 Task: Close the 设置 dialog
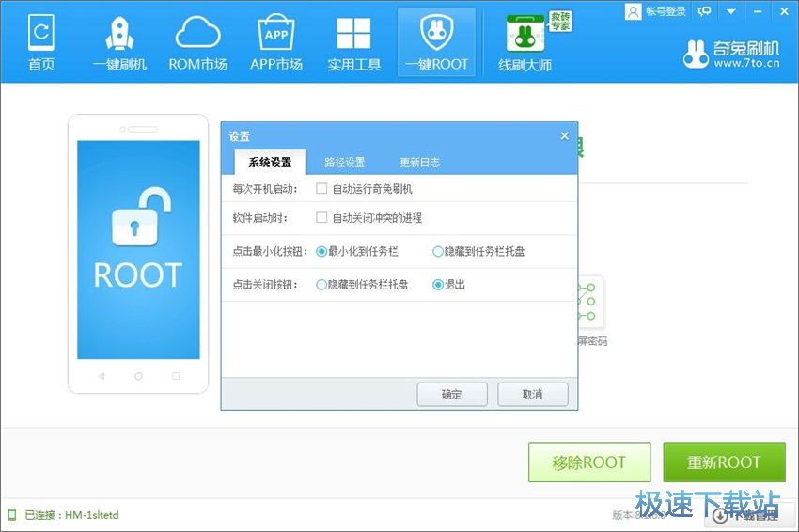click(565, 136)
